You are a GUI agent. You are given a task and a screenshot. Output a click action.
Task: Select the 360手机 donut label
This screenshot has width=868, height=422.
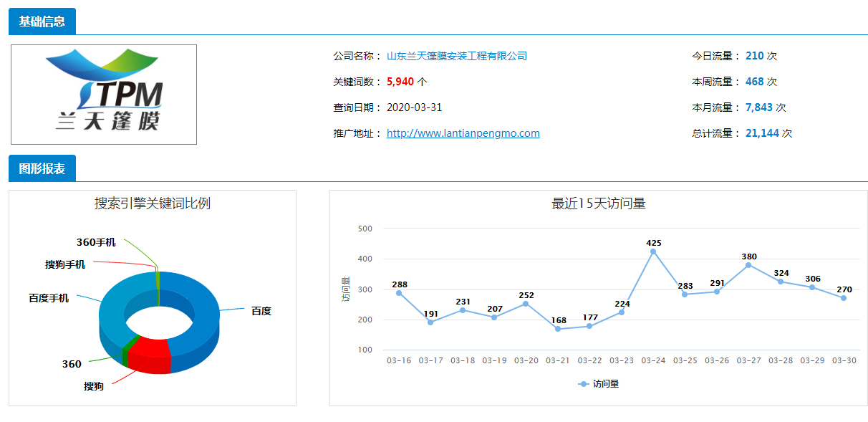click(x=96, y=242)
